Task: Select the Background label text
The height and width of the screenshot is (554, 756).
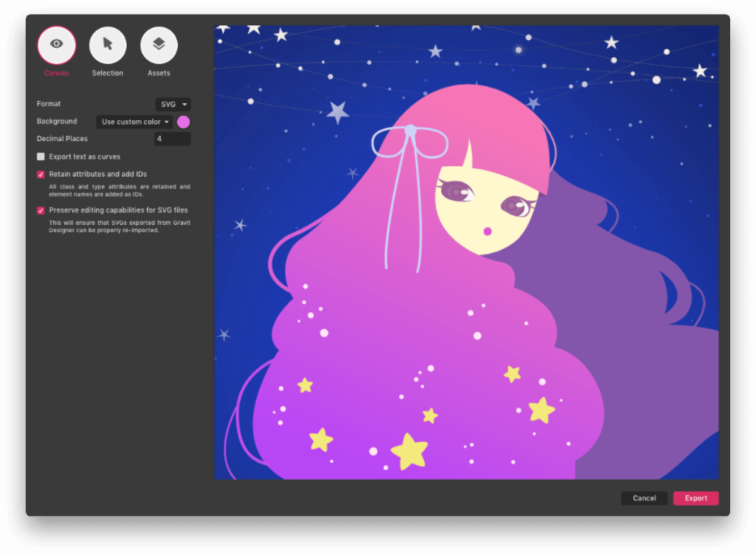Action: (57, 122)
